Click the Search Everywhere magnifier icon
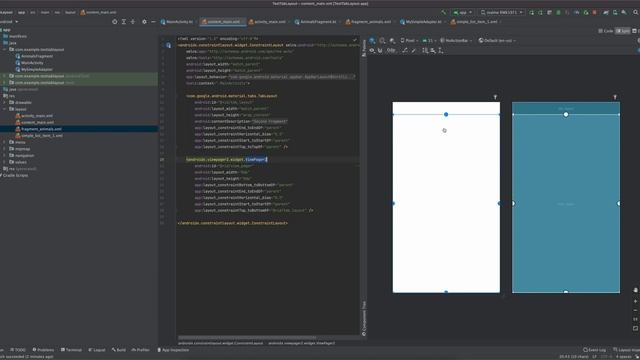This screenshot has width=640, height=360. tap(636, 13)
